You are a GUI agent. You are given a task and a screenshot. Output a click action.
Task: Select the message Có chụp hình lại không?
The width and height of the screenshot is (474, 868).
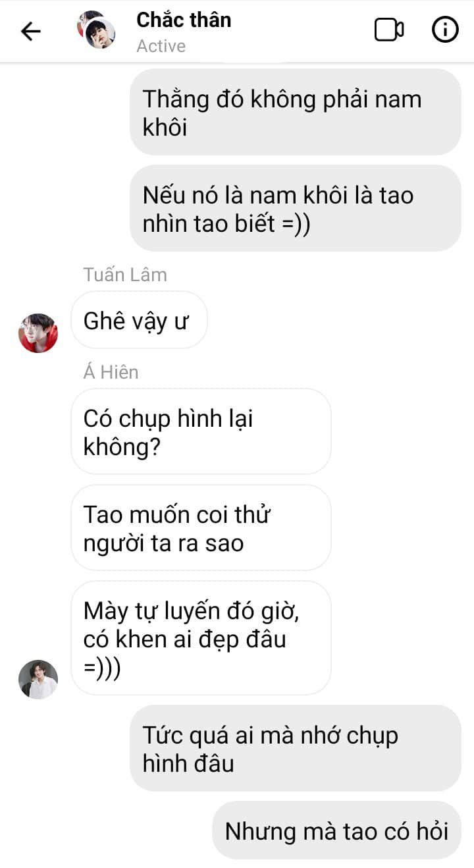(201, 432)
